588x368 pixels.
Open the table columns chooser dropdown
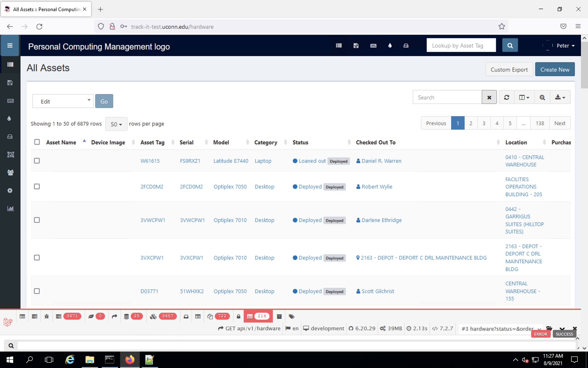524,97
